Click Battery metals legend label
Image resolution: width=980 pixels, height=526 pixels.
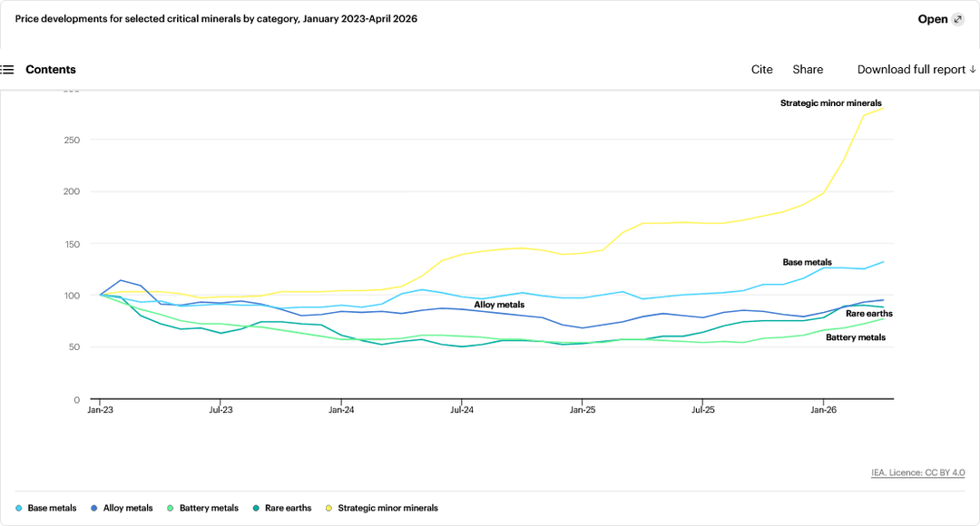[x=209, y=509]
